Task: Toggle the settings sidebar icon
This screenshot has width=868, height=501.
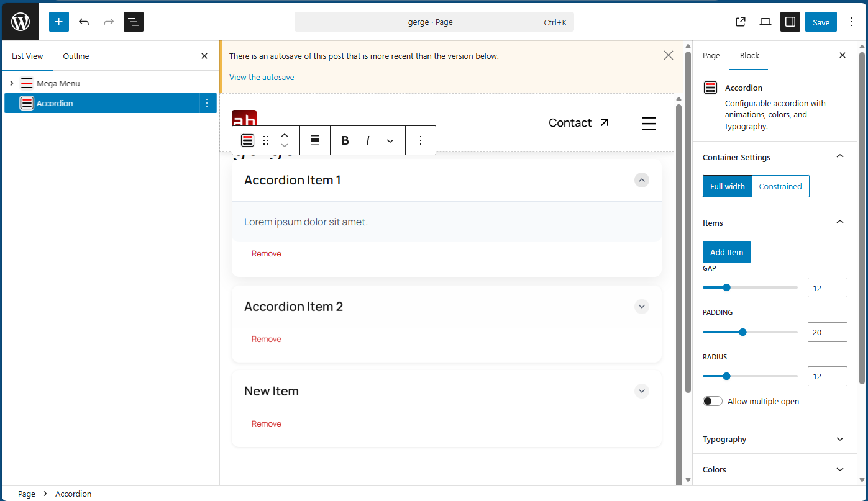Action: [790, 22]
